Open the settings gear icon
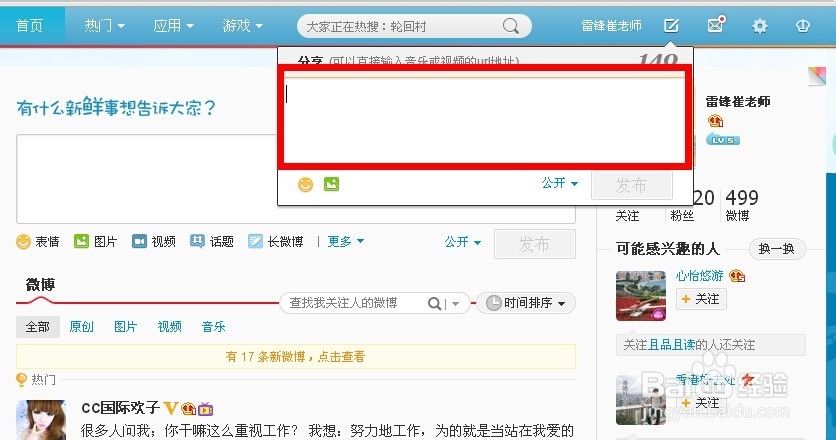The height and width of the screenshot is (440, 836). point(759,26)
